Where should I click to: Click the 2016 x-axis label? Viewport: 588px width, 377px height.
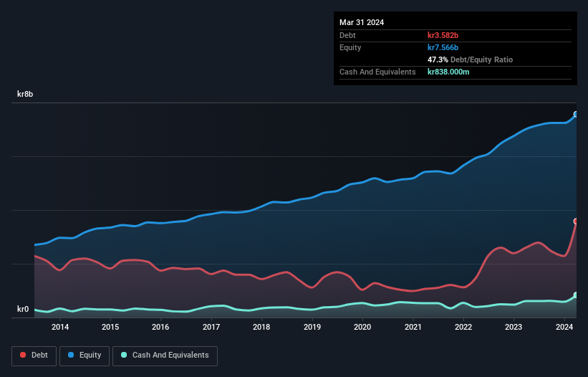tap(160, 327)
